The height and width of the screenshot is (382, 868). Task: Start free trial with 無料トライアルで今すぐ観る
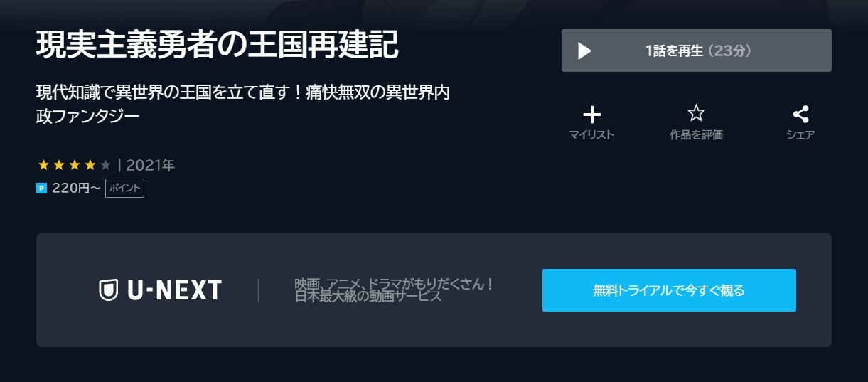tap(669, 290)
